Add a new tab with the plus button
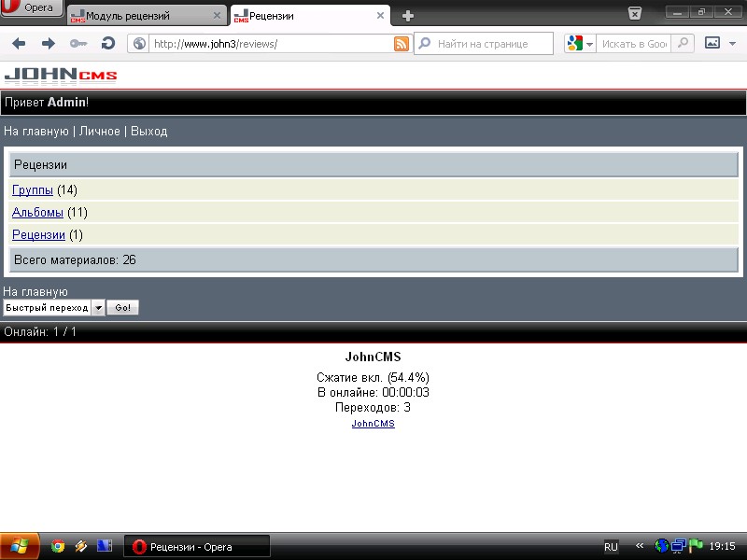 click(408, 16)
